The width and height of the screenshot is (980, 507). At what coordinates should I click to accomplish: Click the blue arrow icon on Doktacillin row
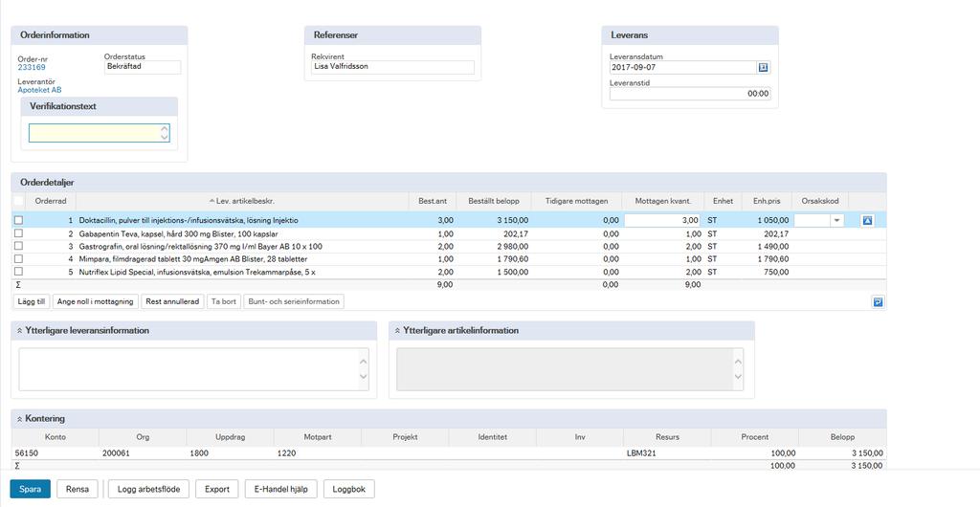coord(867,220)
